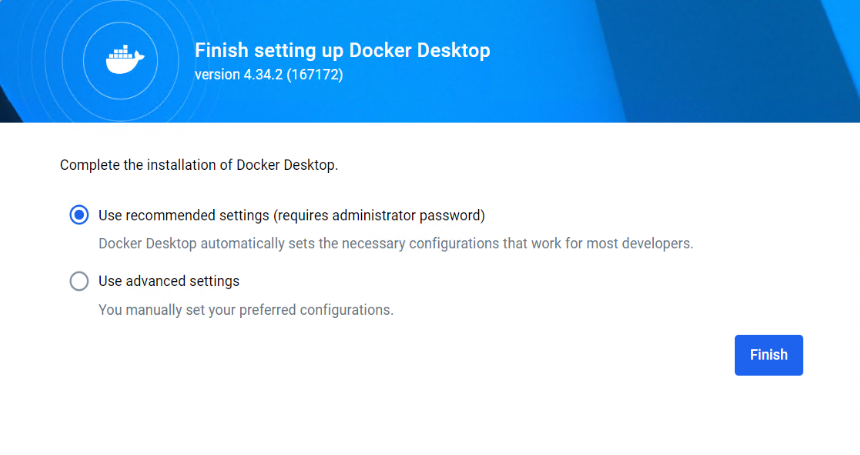Click "You manually set your preferred configurations" text

pos(246,310)
